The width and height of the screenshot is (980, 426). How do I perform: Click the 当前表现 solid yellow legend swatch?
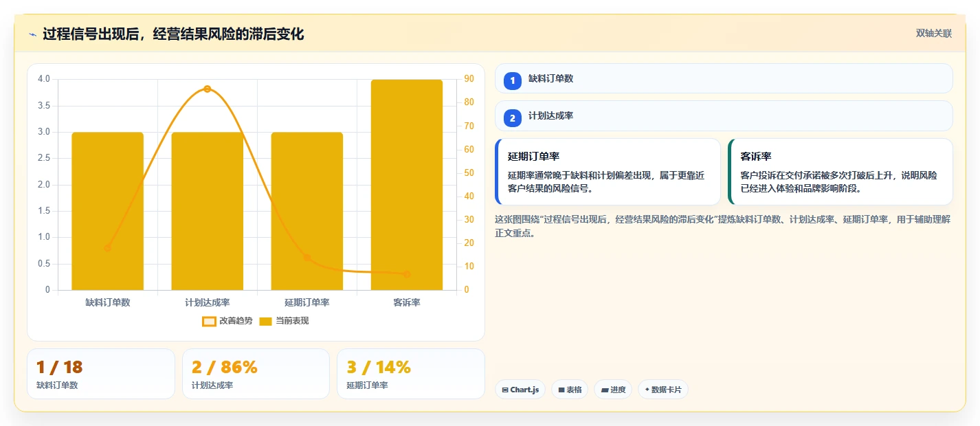[266, 321]
